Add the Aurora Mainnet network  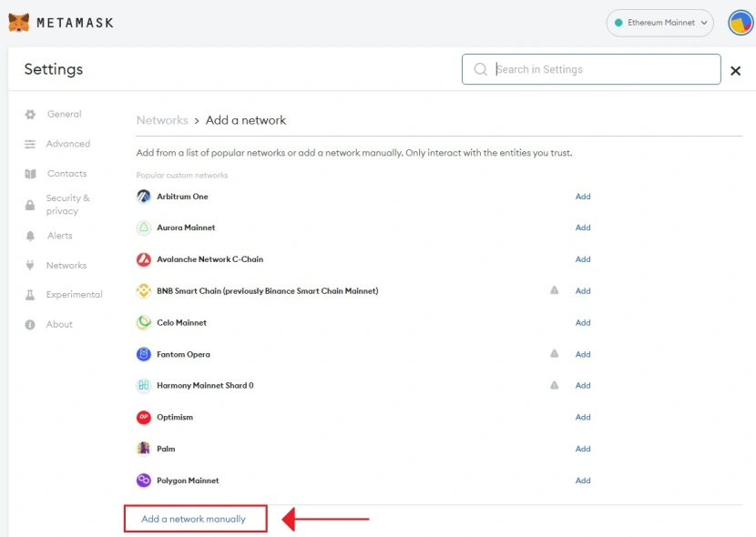583,228
